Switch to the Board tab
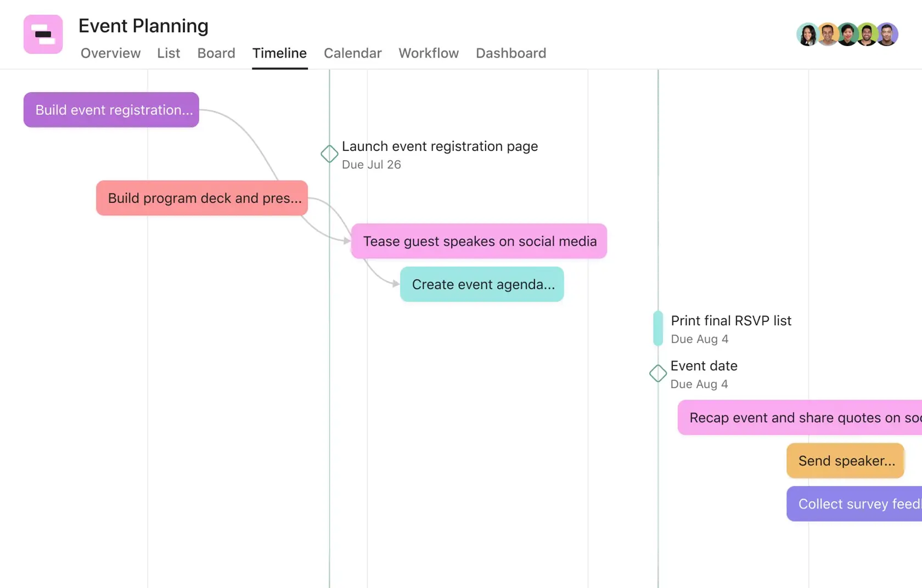The height and width of the screenshot is (588, 922). tap(216, 53)
